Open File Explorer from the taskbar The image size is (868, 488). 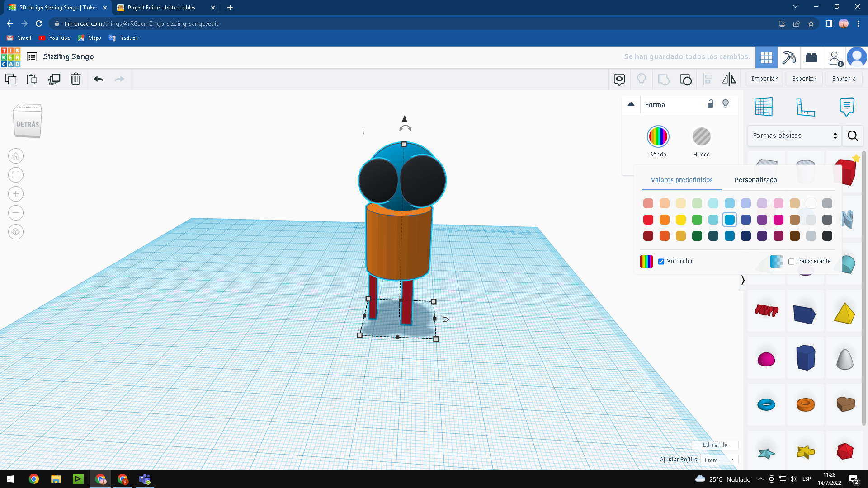tap(56, 479)
